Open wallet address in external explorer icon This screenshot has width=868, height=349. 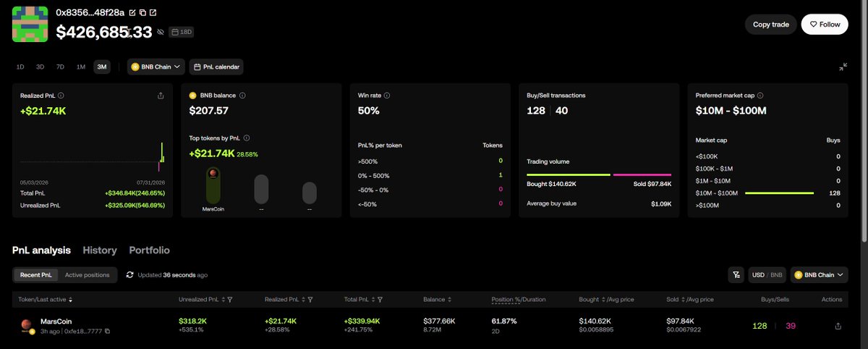click(x=153, y=13)
